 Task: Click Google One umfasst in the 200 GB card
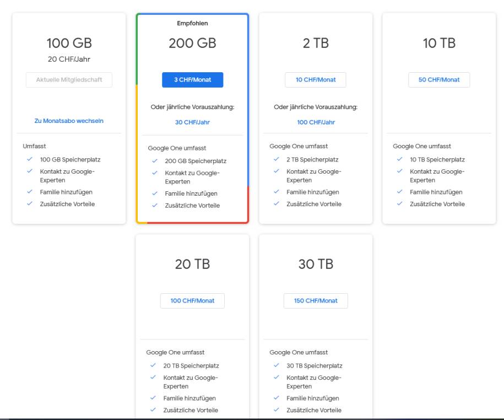click(177, 148)
